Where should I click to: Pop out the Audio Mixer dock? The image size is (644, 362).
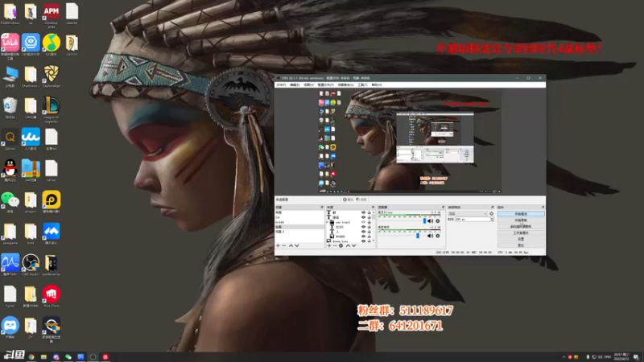(x=444, y=207)
